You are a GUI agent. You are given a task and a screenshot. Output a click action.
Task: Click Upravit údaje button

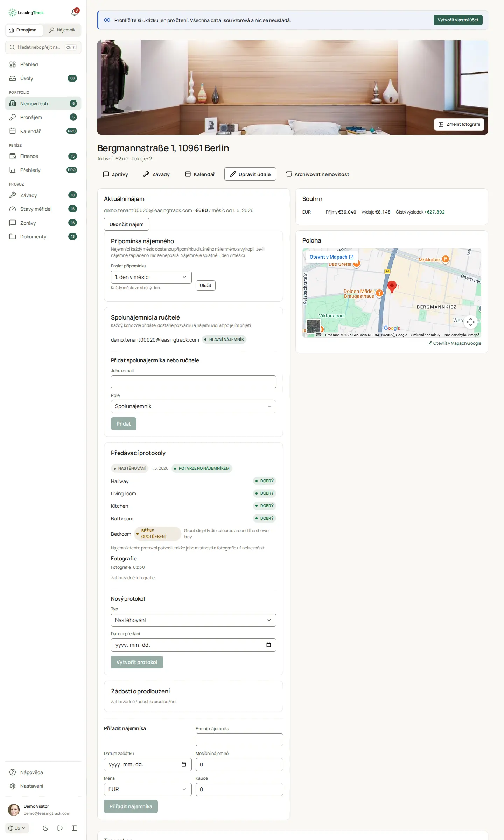coord(250,174)
